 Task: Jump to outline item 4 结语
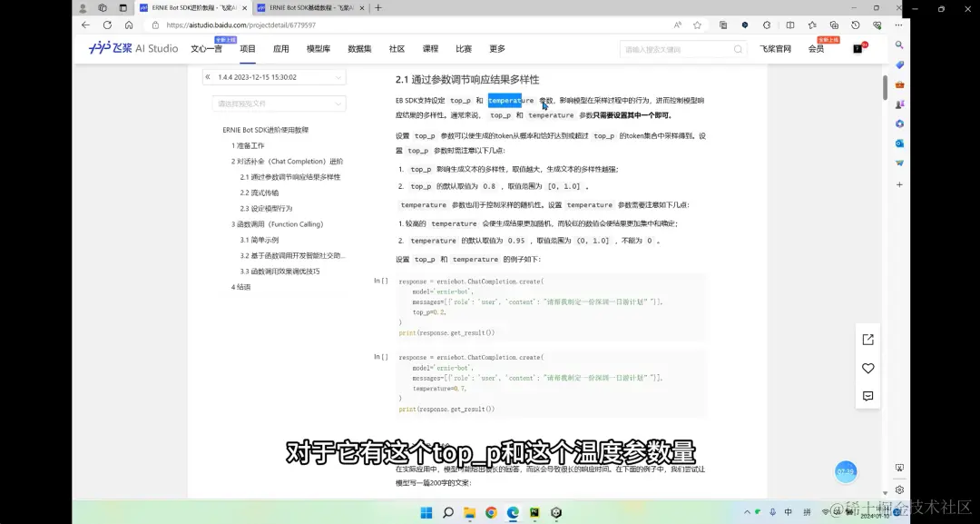point(240,287)
